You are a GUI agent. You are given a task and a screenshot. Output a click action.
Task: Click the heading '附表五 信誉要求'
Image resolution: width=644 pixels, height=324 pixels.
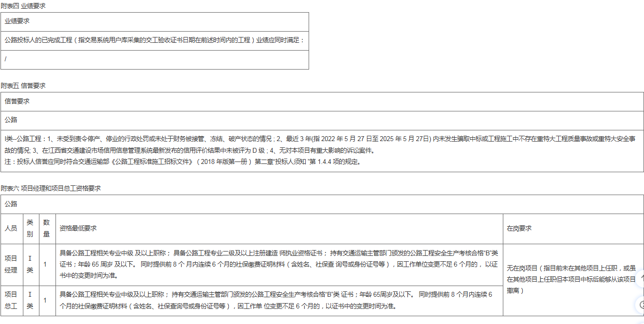pyautogui.click(x=23, y=86)
